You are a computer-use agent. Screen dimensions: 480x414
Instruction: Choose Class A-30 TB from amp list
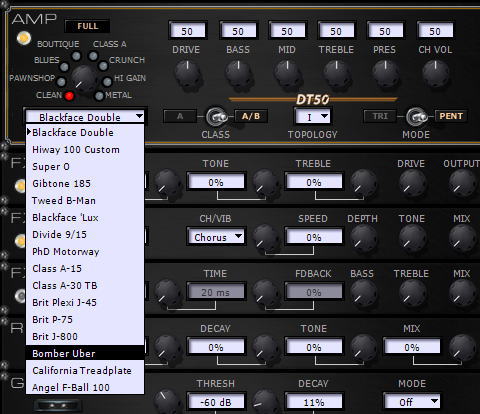coord(85,286)
